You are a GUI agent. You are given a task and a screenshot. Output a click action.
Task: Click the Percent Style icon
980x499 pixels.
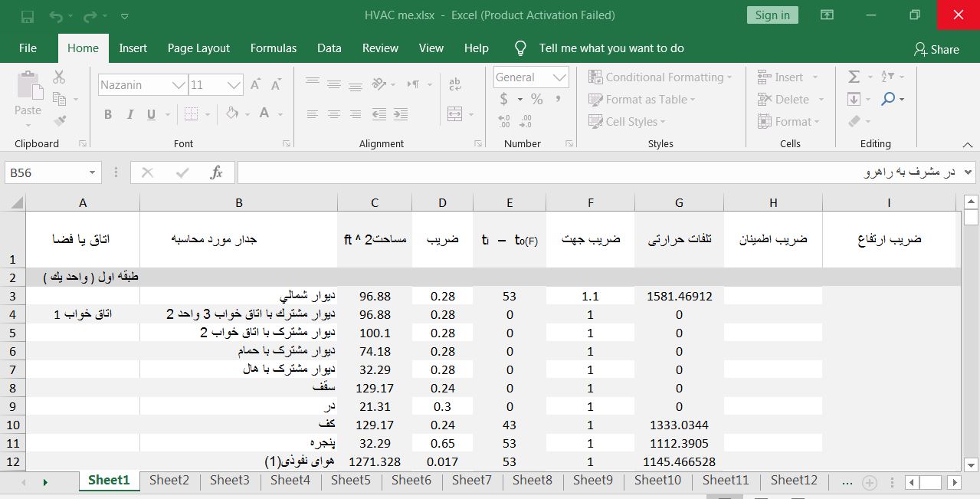click(x=536, y=99)
